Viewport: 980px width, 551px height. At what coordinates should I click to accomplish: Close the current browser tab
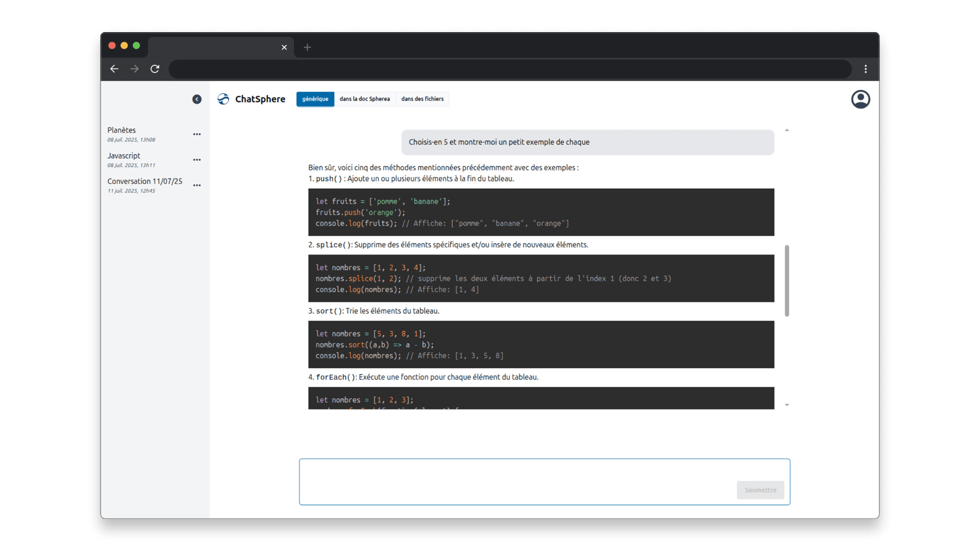(x=284, y=47)
